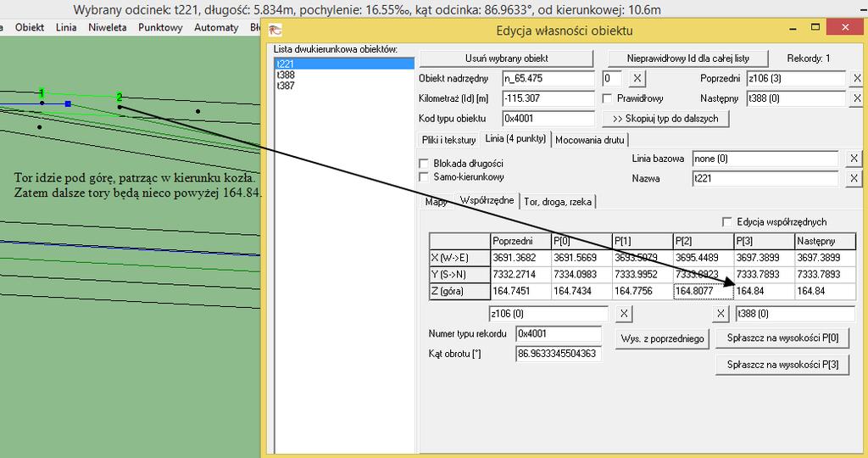
Task: Click P[1] Z cell 164.7756
Action: tap(643, 291)
